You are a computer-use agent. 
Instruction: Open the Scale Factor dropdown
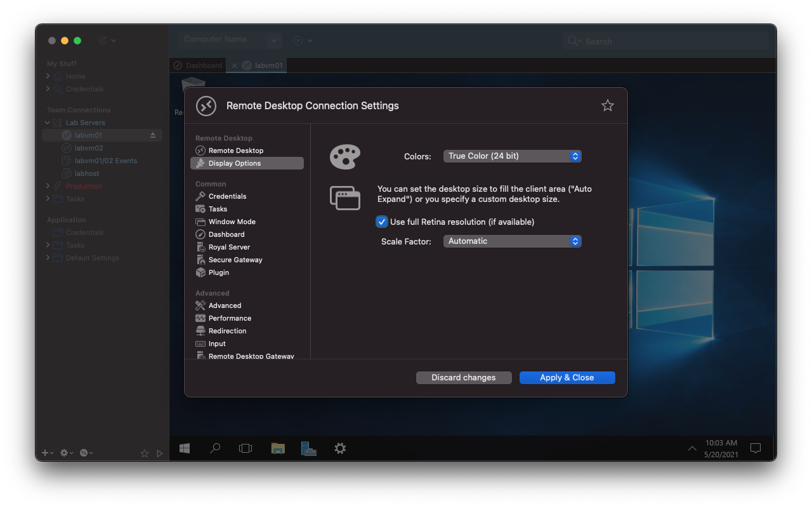pos(512,241)
